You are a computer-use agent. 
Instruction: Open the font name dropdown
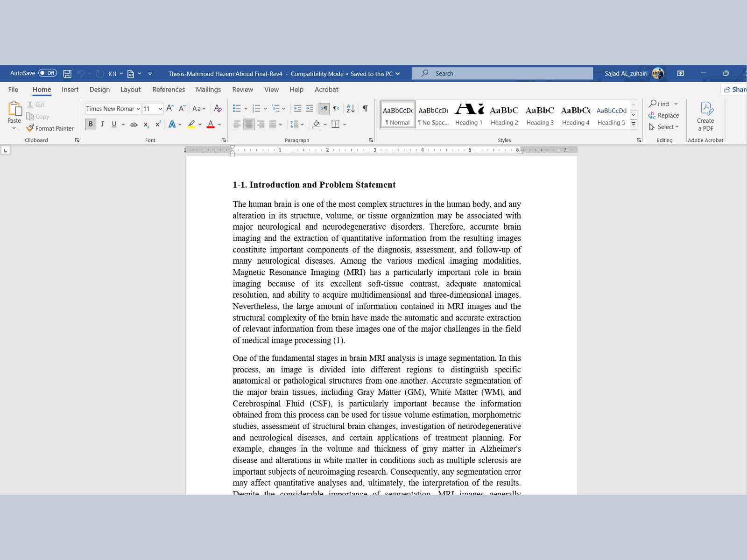pos(138,109)
